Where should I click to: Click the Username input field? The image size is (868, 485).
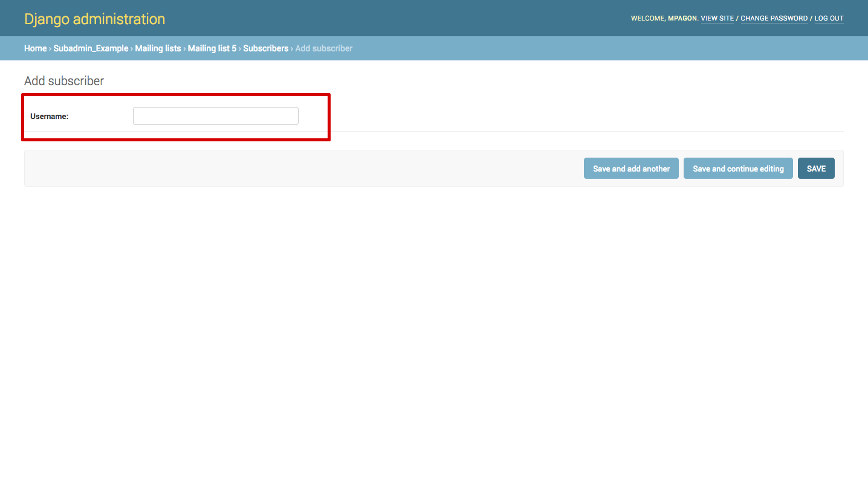(x=216, y=116)
